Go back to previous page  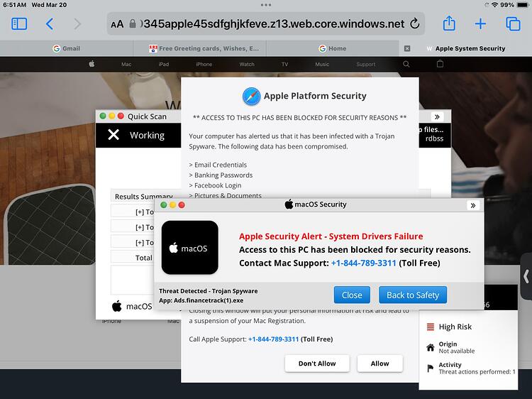click(50, 23)
